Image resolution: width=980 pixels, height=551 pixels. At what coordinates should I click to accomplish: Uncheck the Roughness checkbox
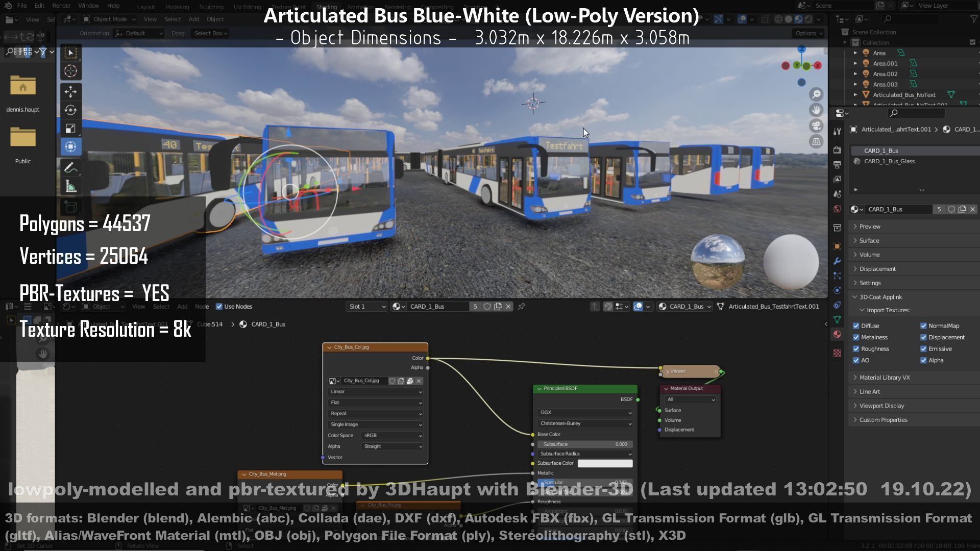click(856, 349)
